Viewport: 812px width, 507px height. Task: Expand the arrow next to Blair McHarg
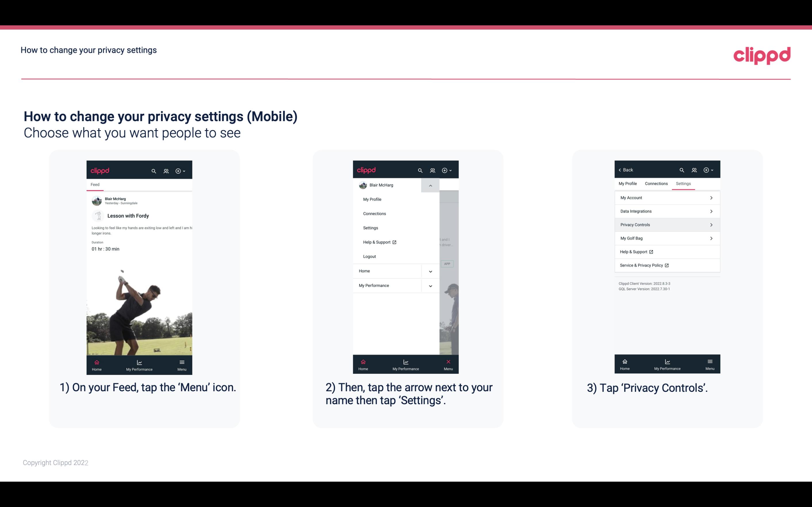[430, 185]
